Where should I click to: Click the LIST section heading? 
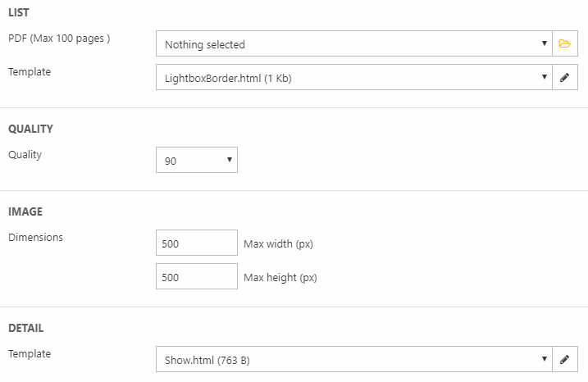20,12
